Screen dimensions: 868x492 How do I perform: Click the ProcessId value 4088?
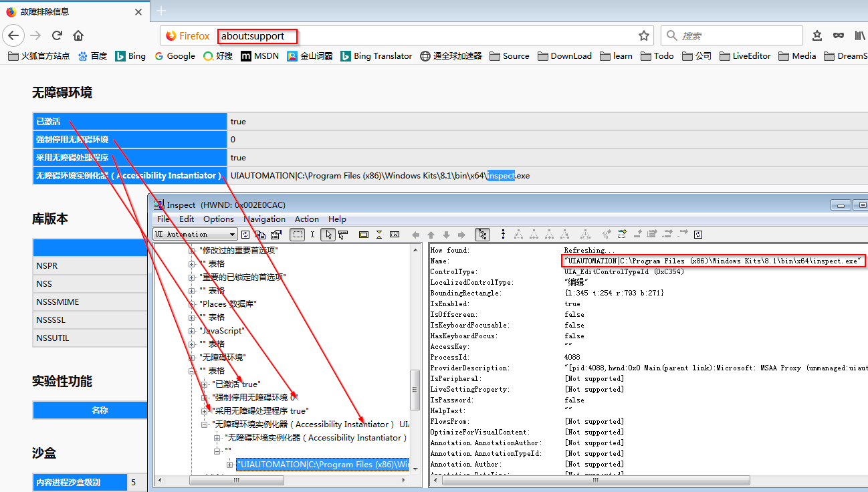(x=572, y=357)
